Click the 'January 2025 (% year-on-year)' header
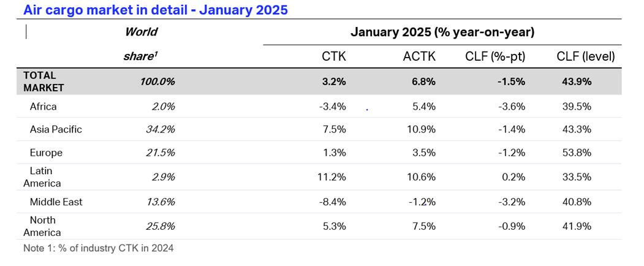 pos(442,32)
